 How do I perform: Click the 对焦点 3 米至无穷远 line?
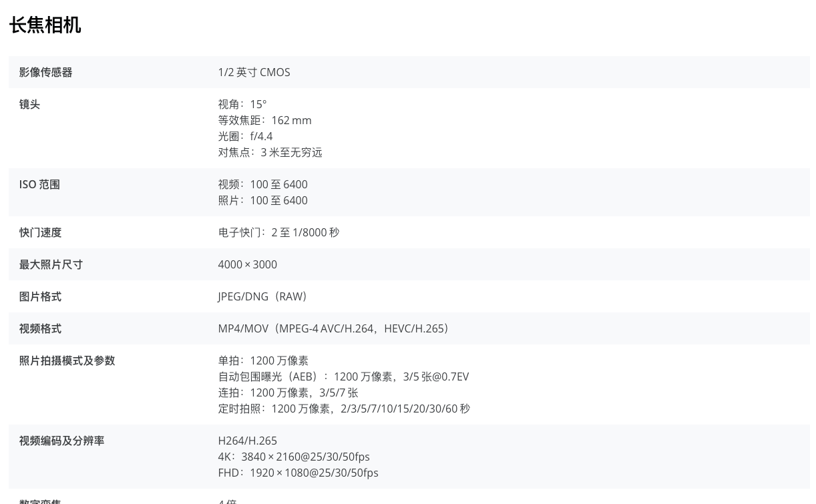point(270,152)
